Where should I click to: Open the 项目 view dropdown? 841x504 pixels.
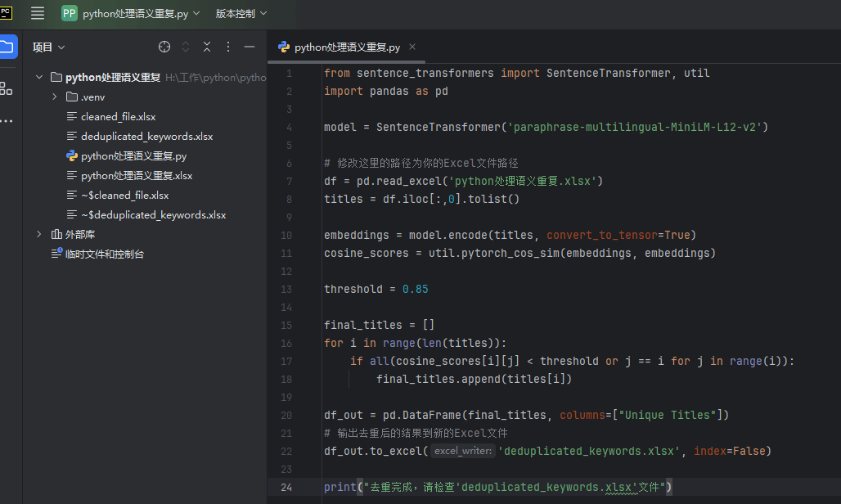[48, 47]
